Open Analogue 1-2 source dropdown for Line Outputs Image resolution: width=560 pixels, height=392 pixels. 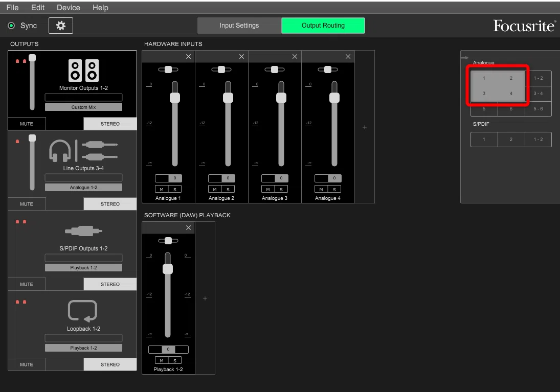[83, 188]
